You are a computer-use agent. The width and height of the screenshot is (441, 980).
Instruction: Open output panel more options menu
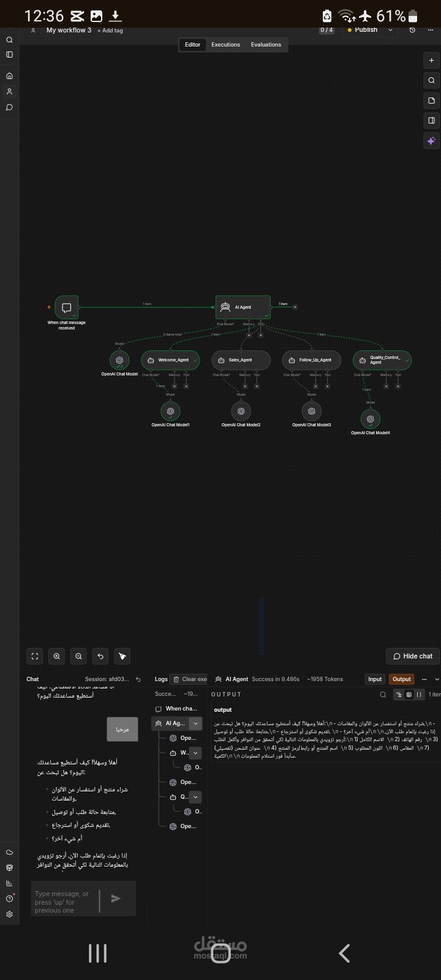click(x=424, y=679)
